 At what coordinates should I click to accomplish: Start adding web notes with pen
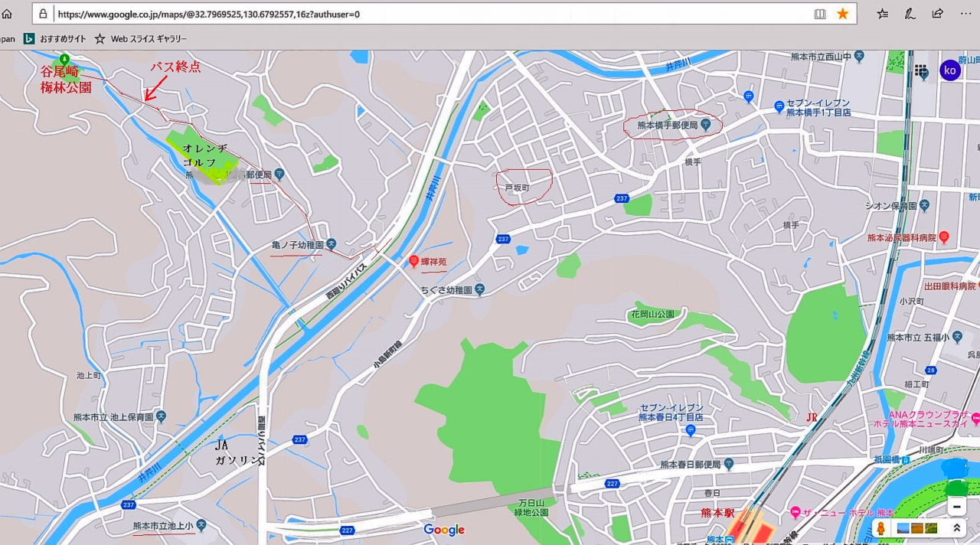pyautogui.click(x=910, y=14)
